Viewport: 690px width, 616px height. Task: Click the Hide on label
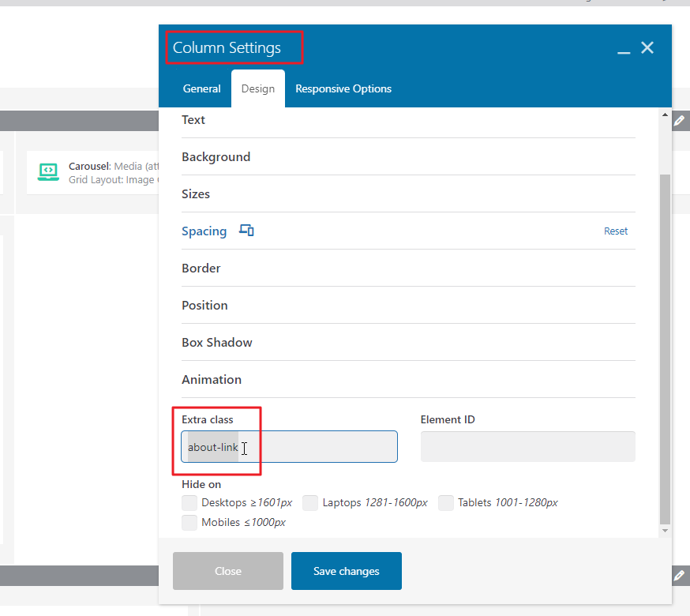[x=201, y=484]
